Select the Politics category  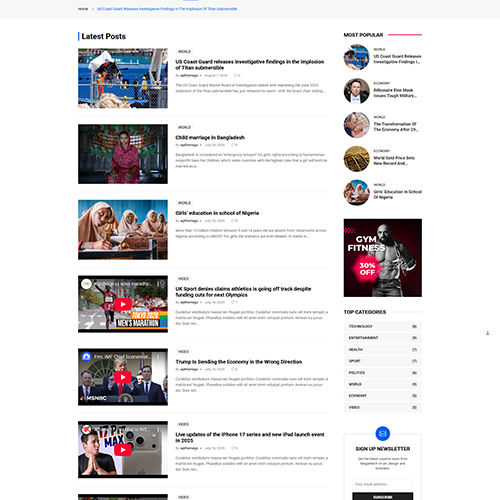point(383,373)
